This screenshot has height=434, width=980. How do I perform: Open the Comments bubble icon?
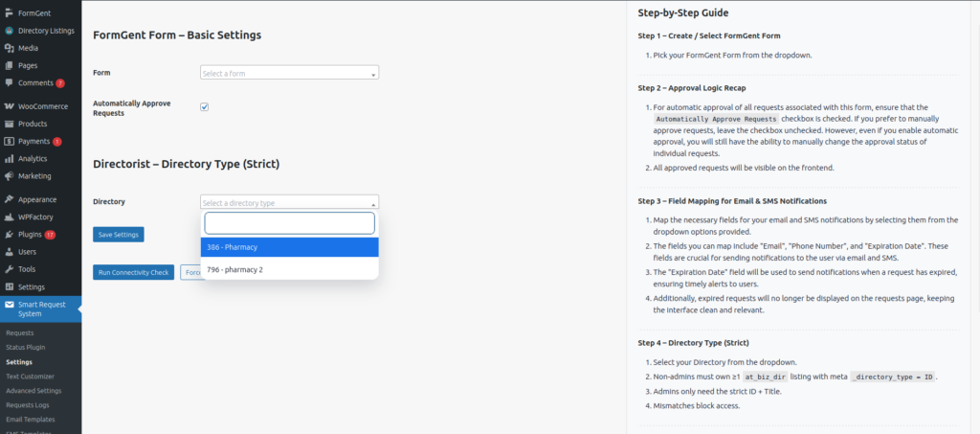9,82
